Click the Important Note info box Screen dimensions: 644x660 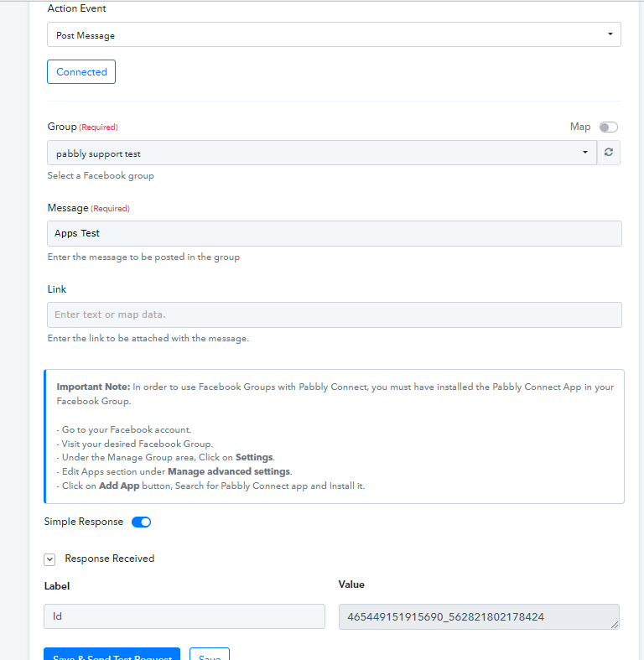pos(335,436)
